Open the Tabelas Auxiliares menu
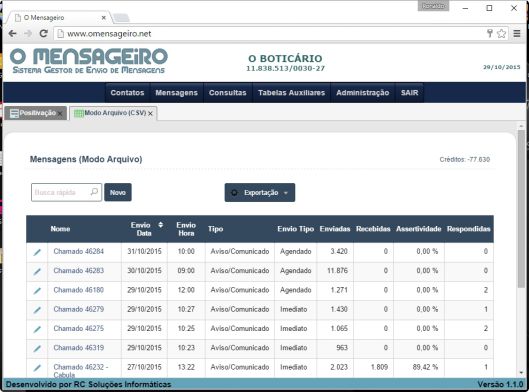The height and width of the screenshot is (392, 529). tap(291, 93)
